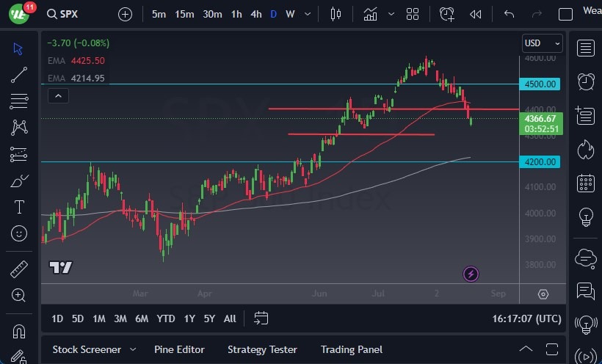Click the bar replay rewind icon
The width and height of the screenshot is (602, 364).
click(x=476, y=14)
